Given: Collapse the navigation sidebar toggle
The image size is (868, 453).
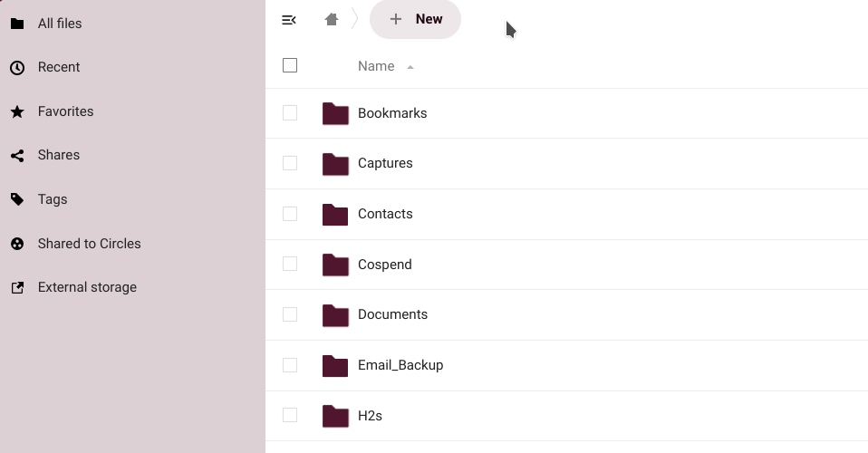Looking at the screenshot, I should click(289, 20).
